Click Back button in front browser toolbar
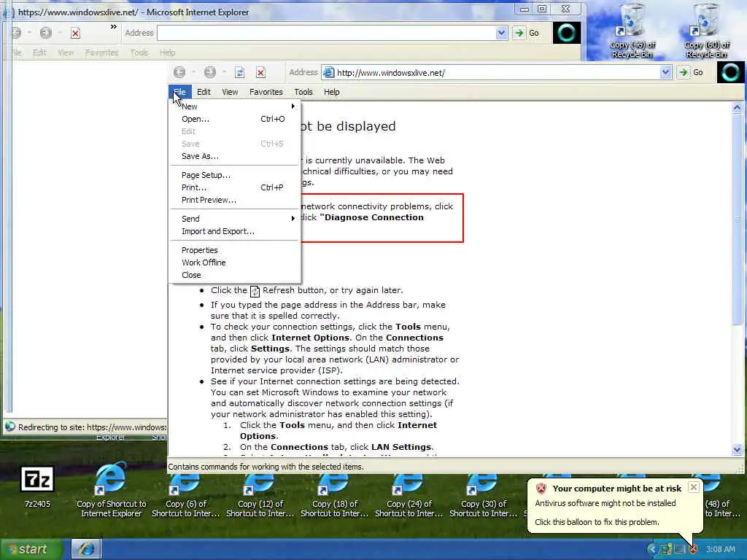This screenshot has width=747, height=560. pos(179,72)
